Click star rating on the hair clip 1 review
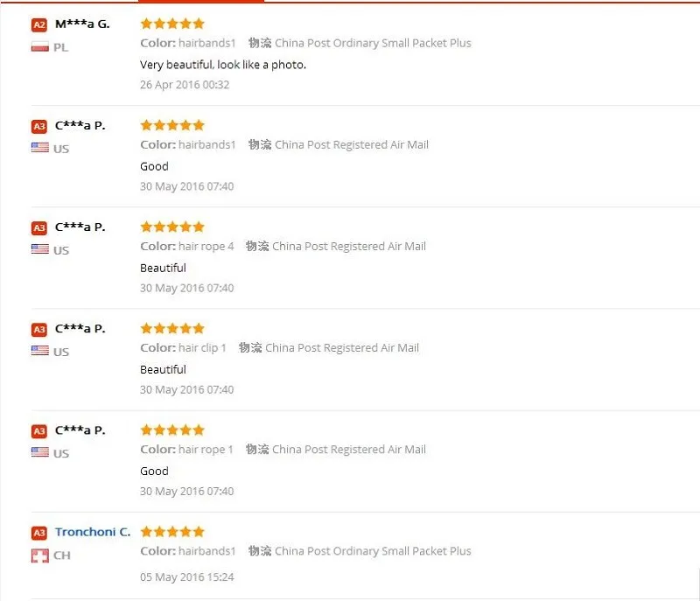Viewport: 700px width, 601px height. click(x=172, y=329)
